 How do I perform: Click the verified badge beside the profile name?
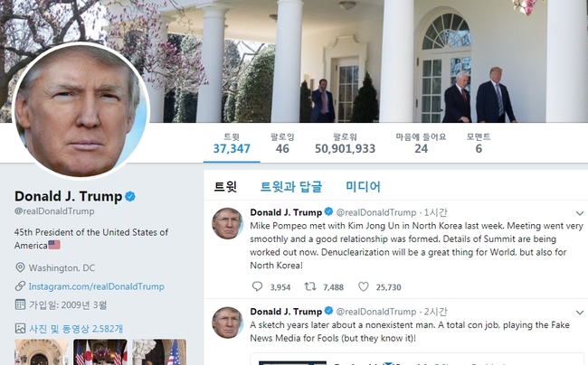click(x=130, y=196)
